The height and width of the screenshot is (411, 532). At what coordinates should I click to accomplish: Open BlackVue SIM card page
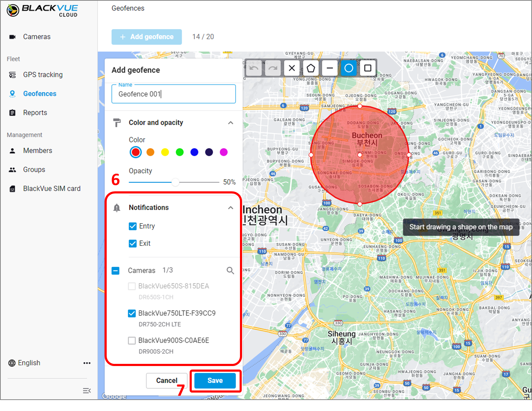tap(52, 188)
